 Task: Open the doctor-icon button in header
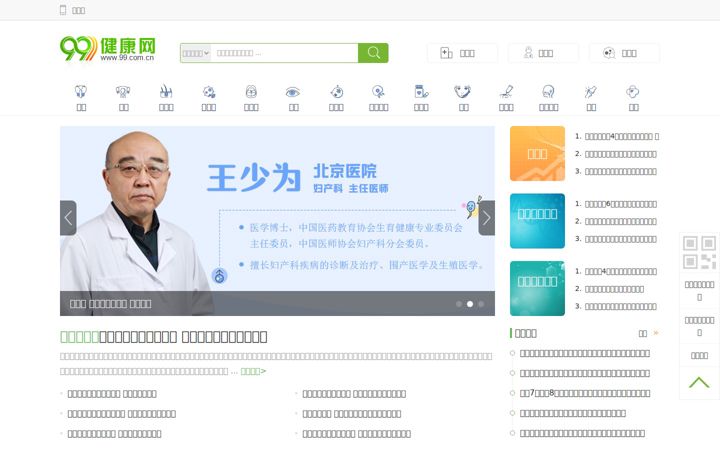tap(543, 53)
